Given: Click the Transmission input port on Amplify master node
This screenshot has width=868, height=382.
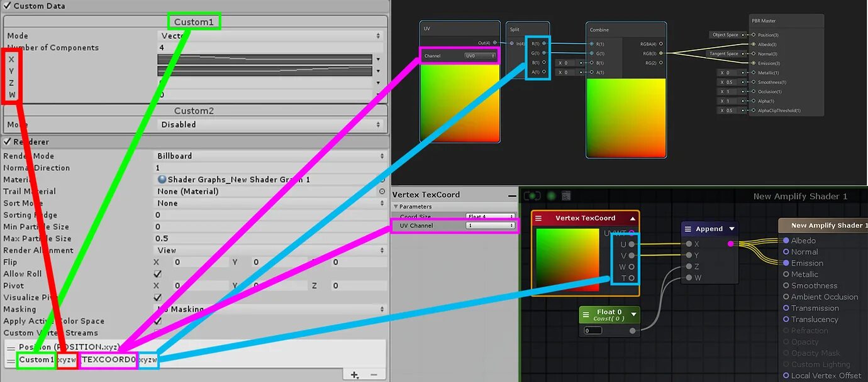Looking at the screenshot, I should pyautogui.click(x=786, y=308).
